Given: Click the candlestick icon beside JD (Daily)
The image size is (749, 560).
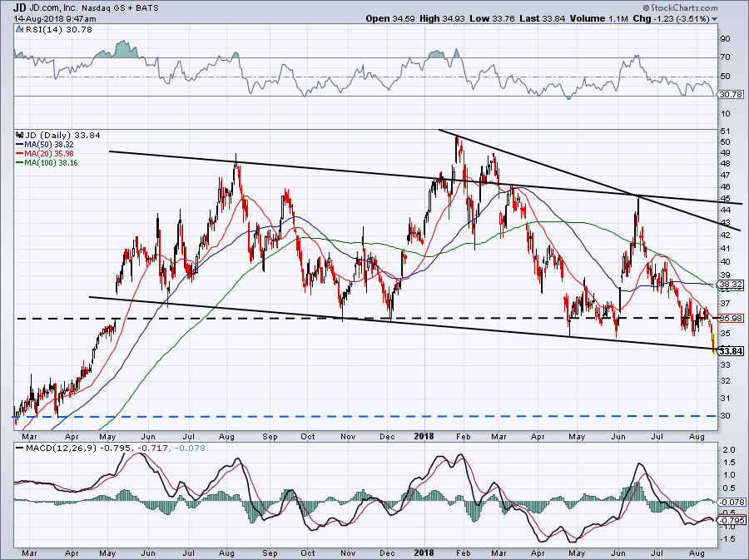Looking at the screenshot, I should [19, 135].
